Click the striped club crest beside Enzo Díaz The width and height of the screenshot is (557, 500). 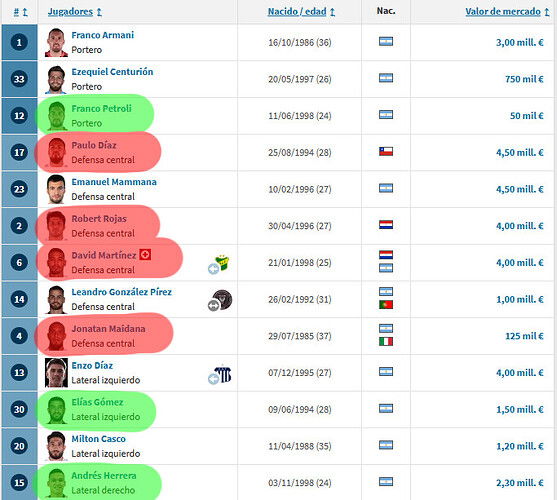pyautogui.click(x=223, y=374)
